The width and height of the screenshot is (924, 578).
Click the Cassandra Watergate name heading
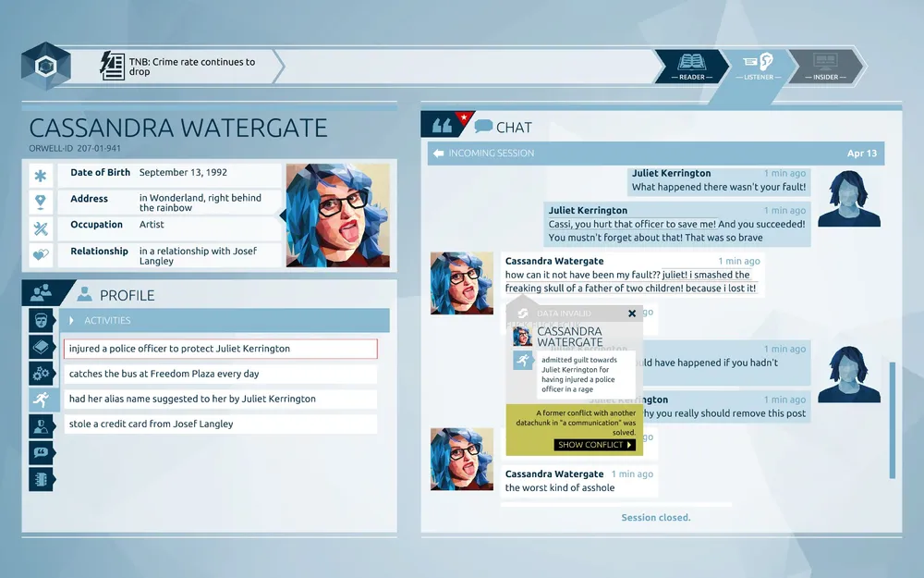tap(178, 128)
